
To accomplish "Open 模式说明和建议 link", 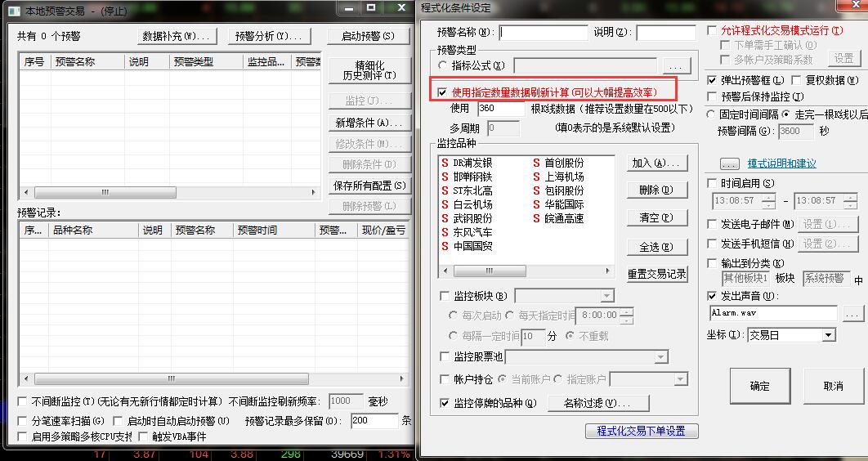I will (x=781, y=163).
